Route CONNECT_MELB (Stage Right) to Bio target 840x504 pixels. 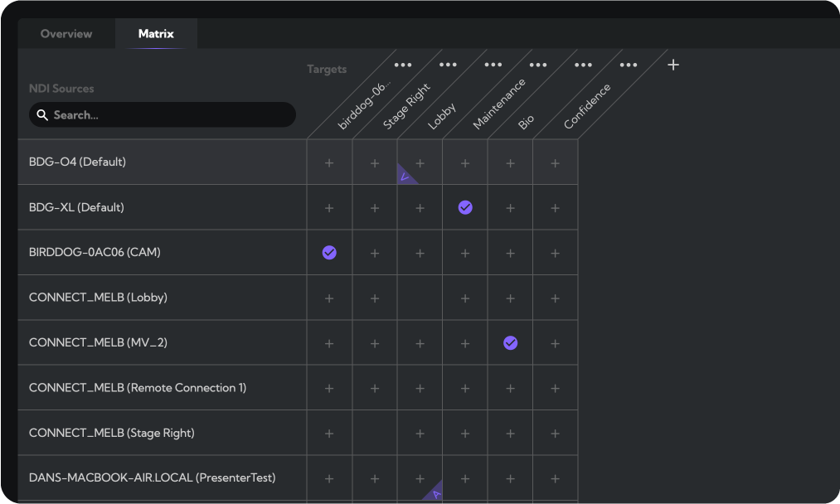click(510, 433)
